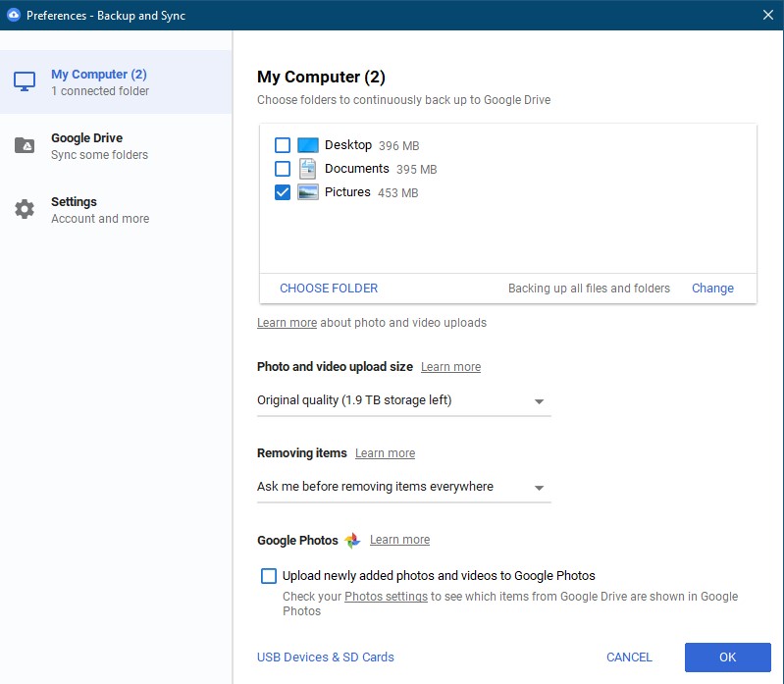Open the Google Drive sync section
The height and width of the screenshot is (684, 784).
tap(116, 145)
